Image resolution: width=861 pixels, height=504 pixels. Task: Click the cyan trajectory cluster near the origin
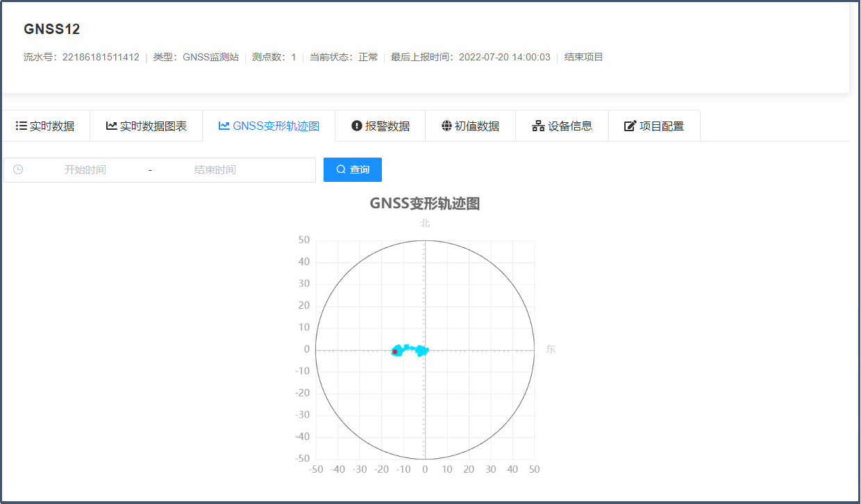(421, 351)
